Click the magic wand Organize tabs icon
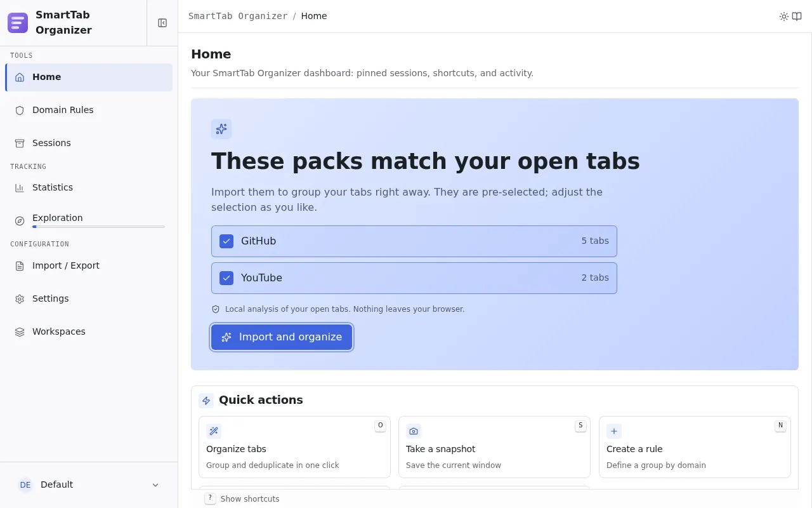 point(214,431)
